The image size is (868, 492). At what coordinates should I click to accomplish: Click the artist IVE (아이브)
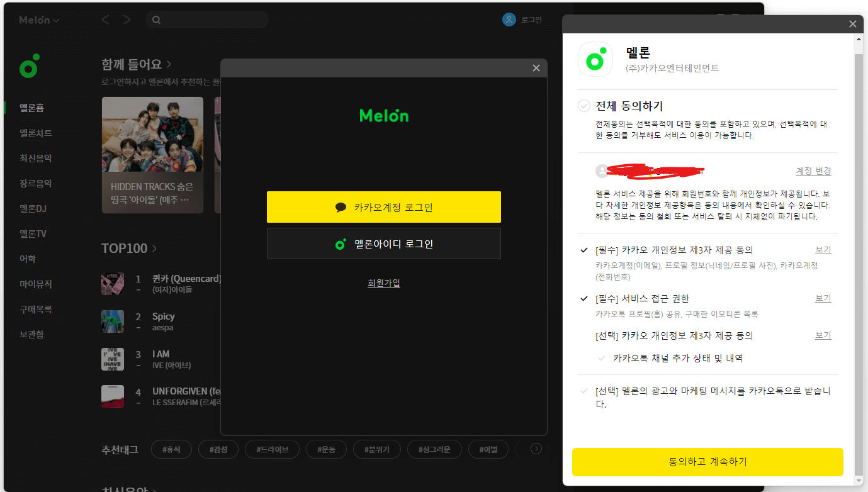172,366
